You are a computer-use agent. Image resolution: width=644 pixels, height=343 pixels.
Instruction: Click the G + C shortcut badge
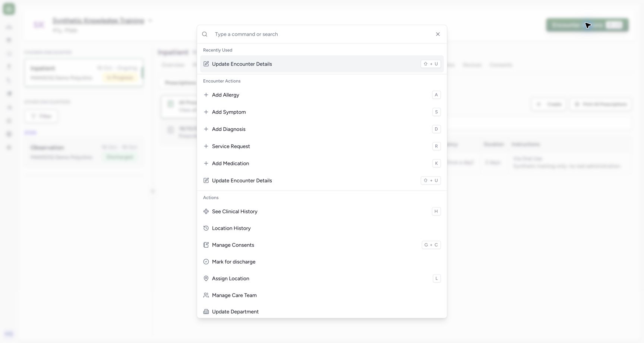[x=431, y=245]
